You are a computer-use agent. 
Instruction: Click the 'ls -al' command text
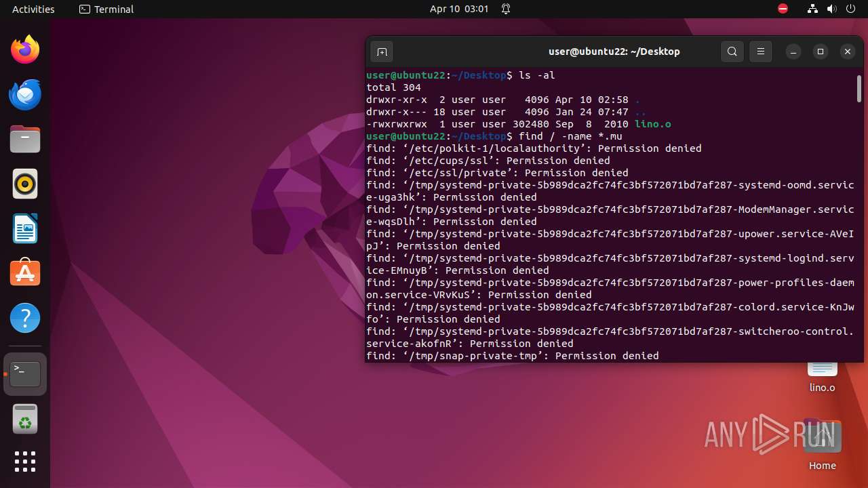(x=537, y=75)
